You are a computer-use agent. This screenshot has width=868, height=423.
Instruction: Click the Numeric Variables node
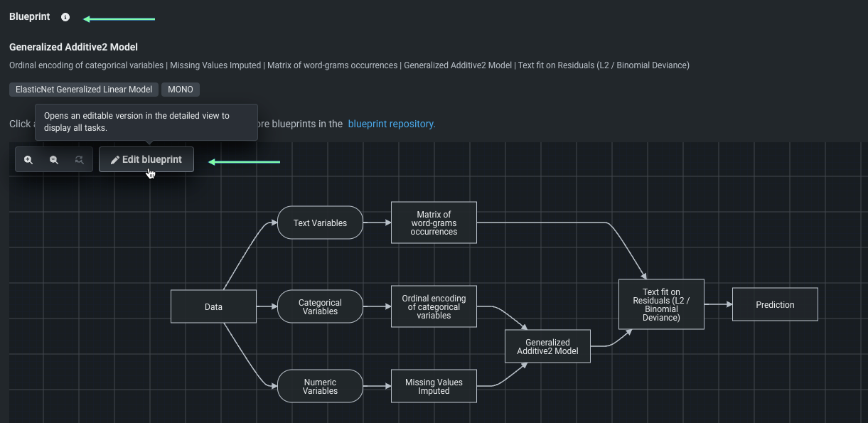pos(320,386)
